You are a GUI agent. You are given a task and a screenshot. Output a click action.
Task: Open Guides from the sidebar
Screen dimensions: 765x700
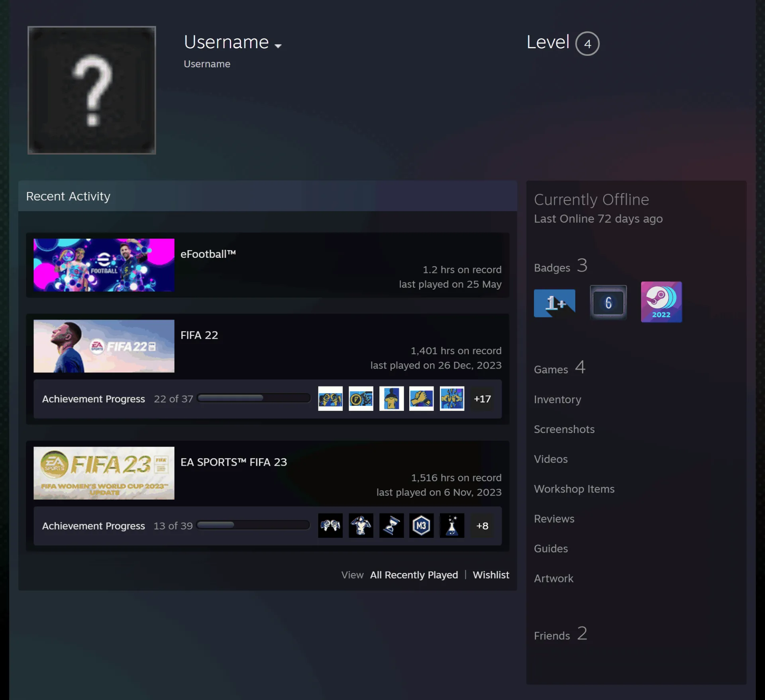point(551,549)
